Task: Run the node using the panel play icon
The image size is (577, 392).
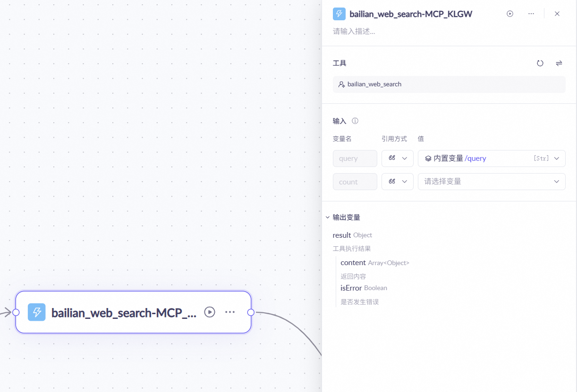Action: click(510, 14)
